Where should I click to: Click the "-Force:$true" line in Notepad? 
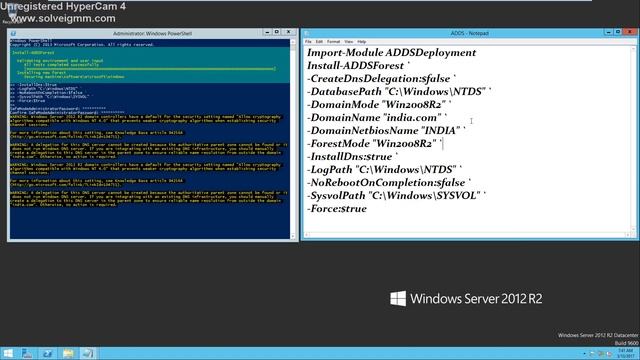(x=337, y=209)
